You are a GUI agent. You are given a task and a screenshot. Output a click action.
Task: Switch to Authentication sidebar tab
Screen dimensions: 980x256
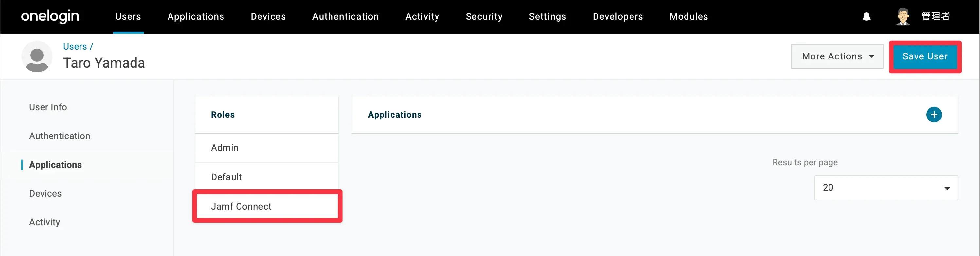tap(59, 136)
